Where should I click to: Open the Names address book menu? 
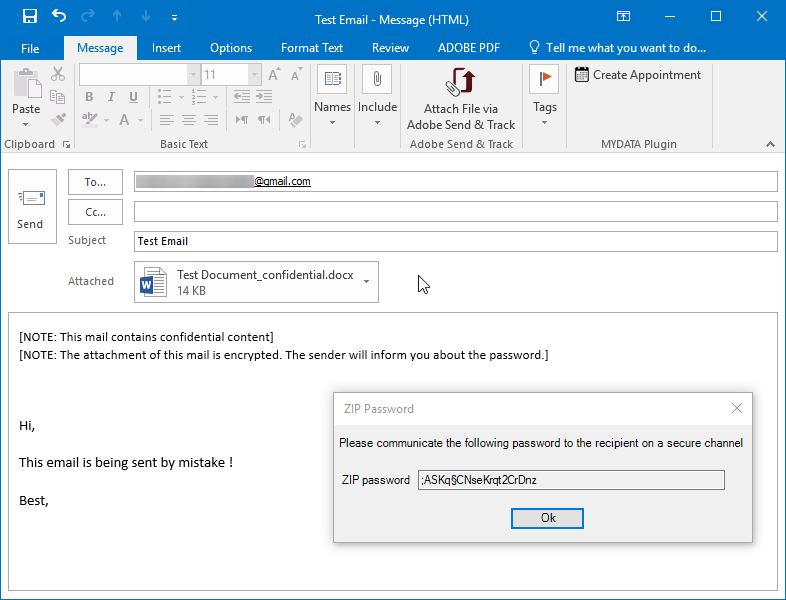click(332, 97)
